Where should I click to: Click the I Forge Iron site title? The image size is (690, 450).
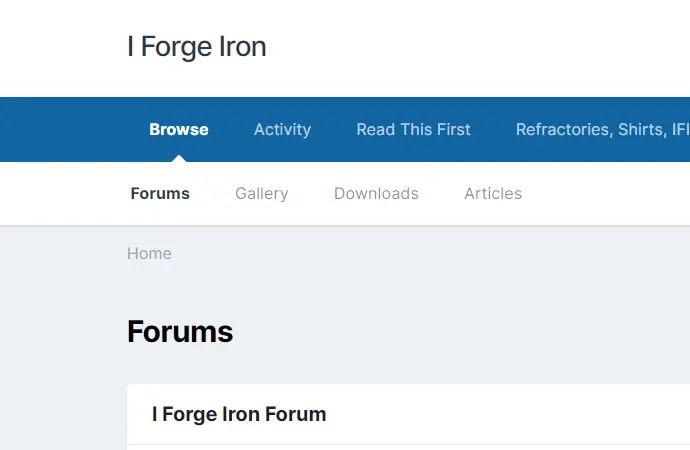pos(197,47)
